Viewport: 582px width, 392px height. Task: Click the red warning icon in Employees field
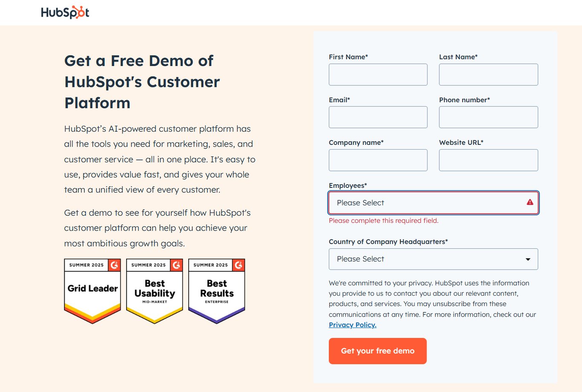(x=530, y=202)
